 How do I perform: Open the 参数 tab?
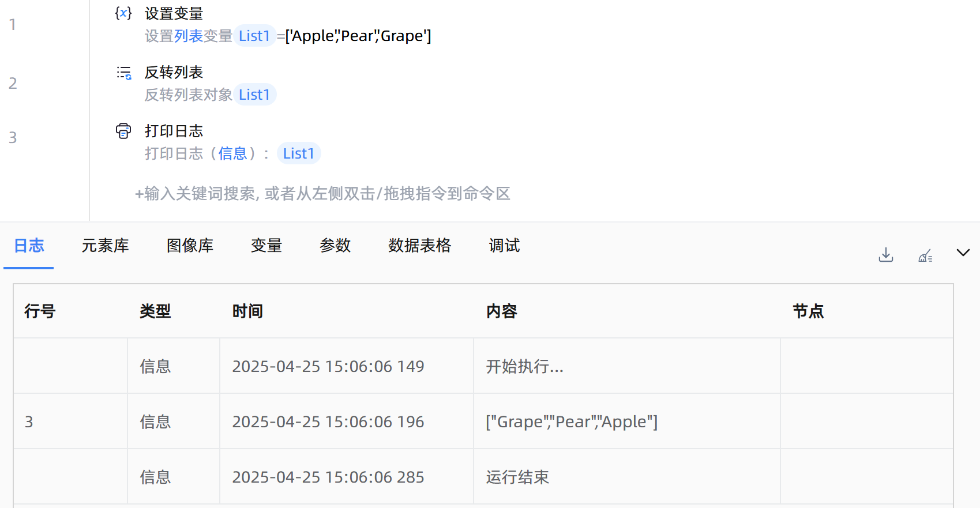click(x=335, y=246)
